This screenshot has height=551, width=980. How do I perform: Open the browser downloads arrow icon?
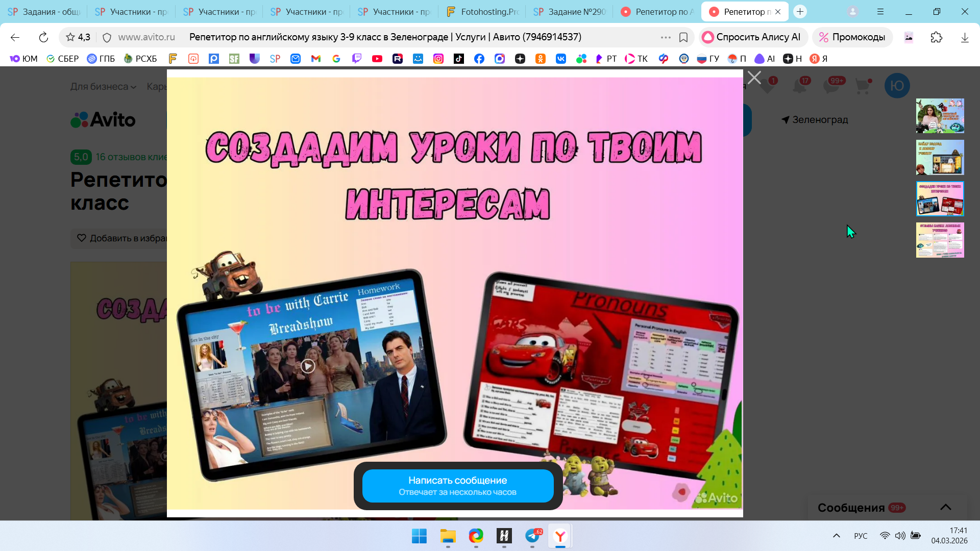(964, 37)
